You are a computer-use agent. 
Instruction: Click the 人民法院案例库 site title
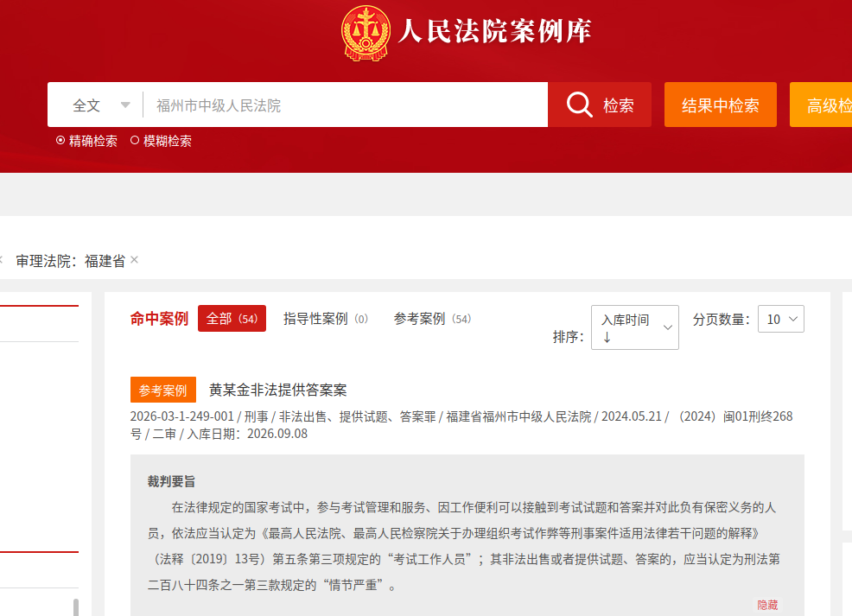pyautogui.click(x=494, y=31)
